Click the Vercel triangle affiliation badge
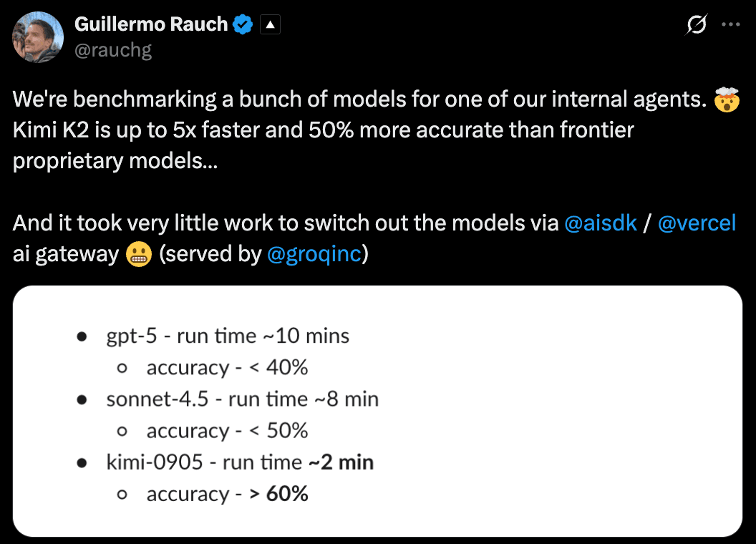 click(271, 25)
